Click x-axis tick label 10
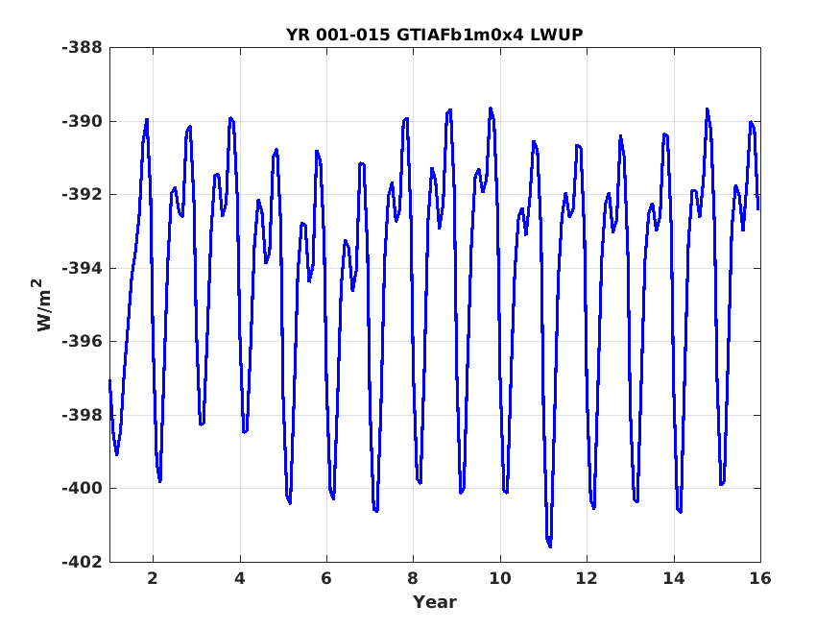The width and height of the screenshot is (840, 630). tap(500, 578)
